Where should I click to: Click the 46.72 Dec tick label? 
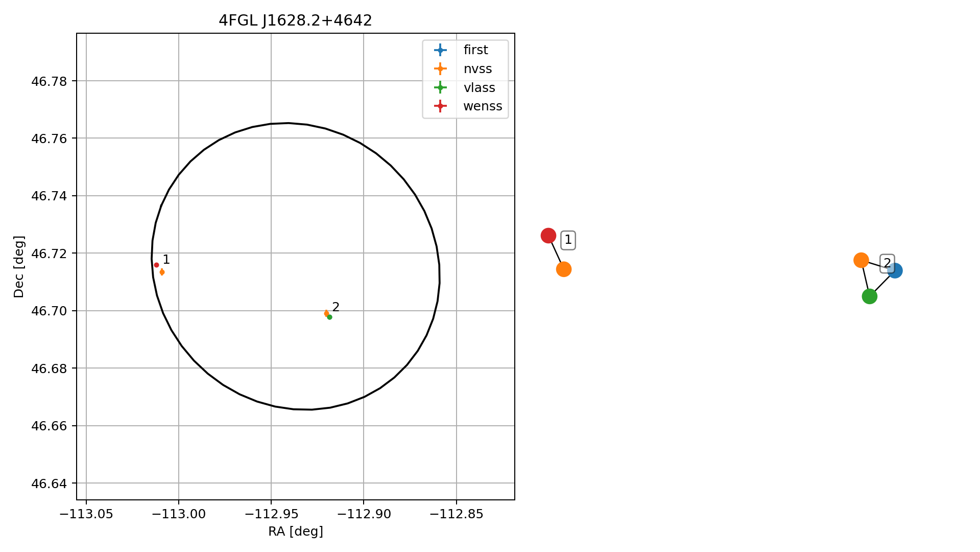tap(49, 254)
